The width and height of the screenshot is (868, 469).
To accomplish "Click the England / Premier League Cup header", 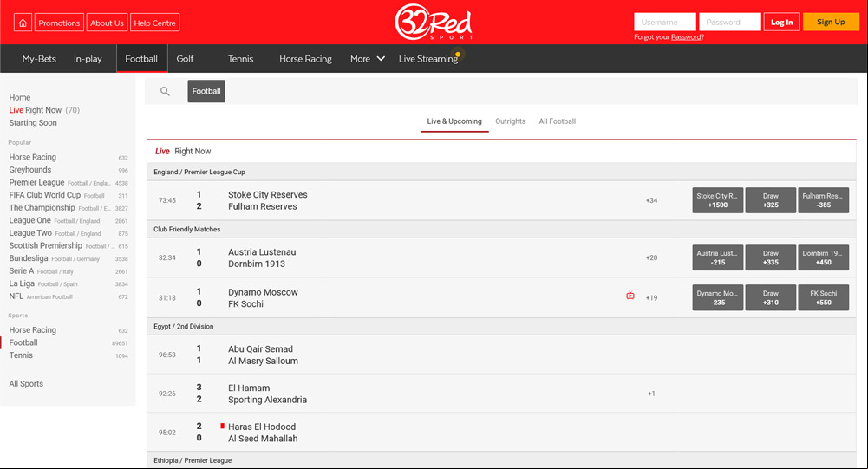I will 501,173.
